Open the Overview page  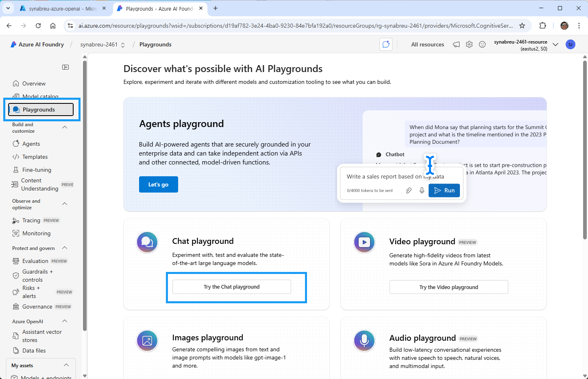click(34, 83)
